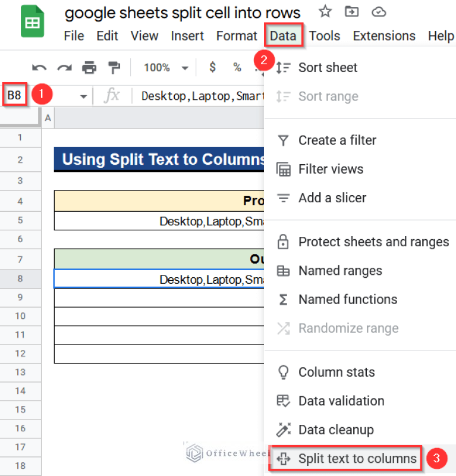This screenshot has width=456, height=476.
Task: Click the B8 name box field
Action: 14,95
